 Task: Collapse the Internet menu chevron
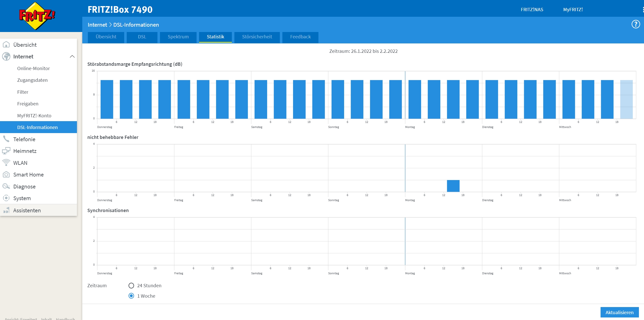pos(72,56)
